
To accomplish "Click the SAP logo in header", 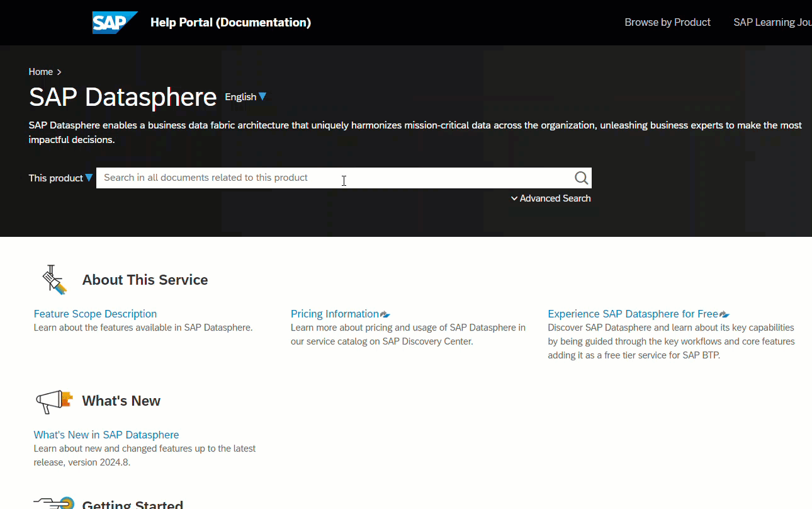I will pyautogui.click(x=115, y=23).
